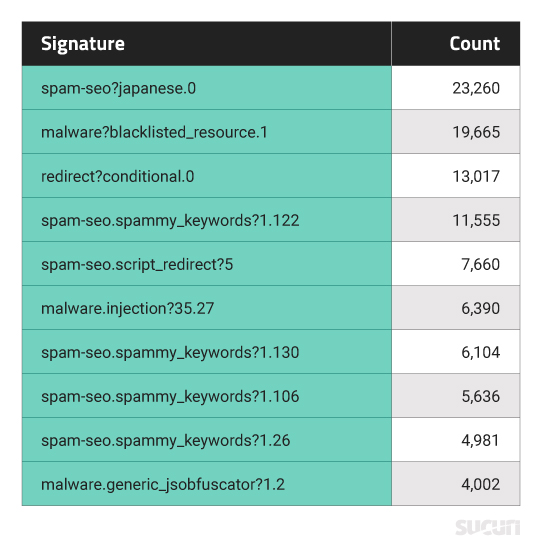
Task: Click the 23,260 count value
Action: [476, 88]
